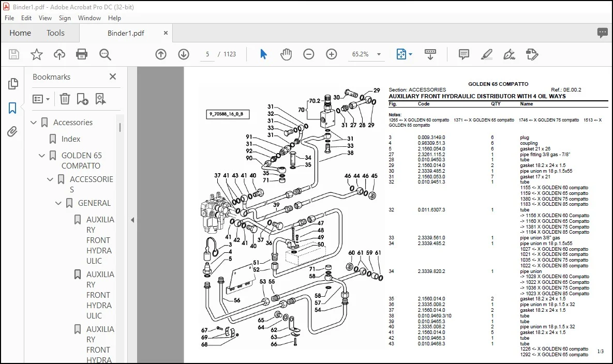The height and width of the screenshot is (364, 613).
Task: Go to previous page arrow
Action: point(161,54)
